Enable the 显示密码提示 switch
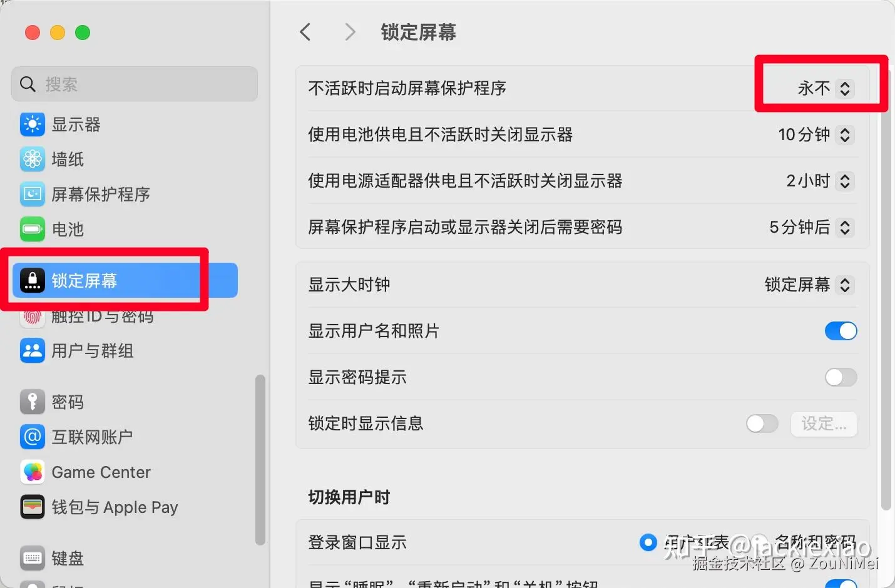Screen dimensions: 895x588 [x=841, y=377]
